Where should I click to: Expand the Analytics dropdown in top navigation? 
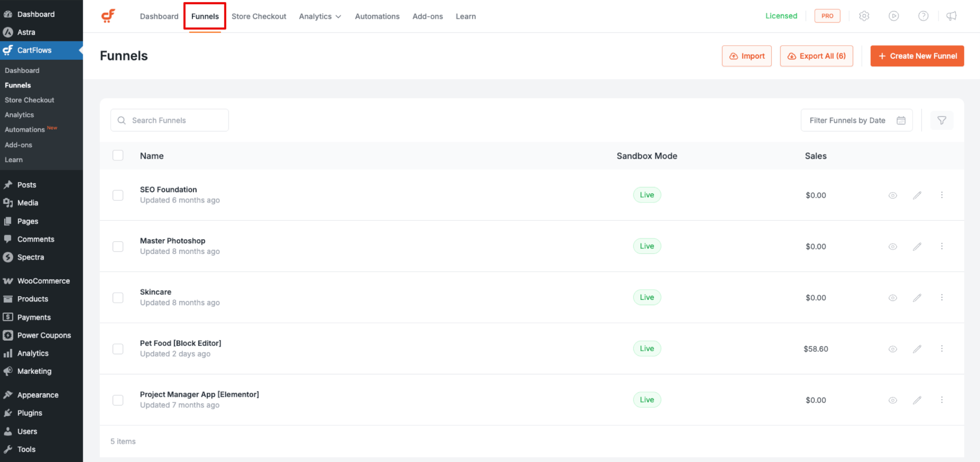coord(320,16)
